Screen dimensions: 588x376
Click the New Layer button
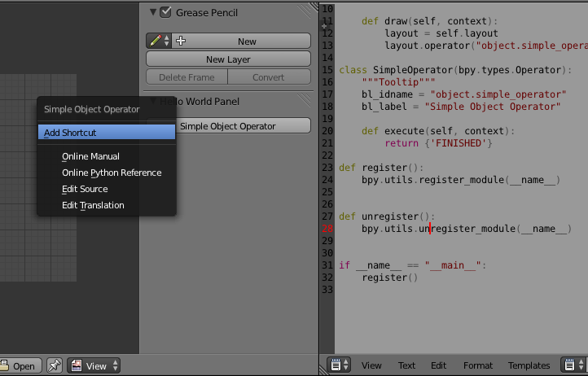(x=228, y=59)
